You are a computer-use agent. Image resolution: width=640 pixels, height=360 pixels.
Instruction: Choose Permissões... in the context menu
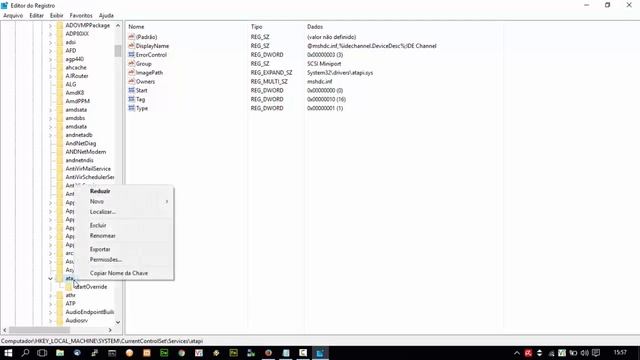click(124, 260)
